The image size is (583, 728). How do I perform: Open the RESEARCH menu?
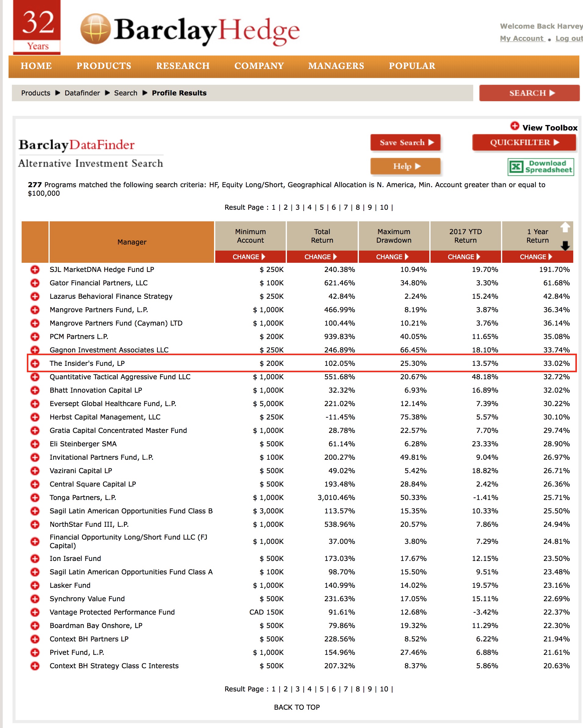click(183, 66)
